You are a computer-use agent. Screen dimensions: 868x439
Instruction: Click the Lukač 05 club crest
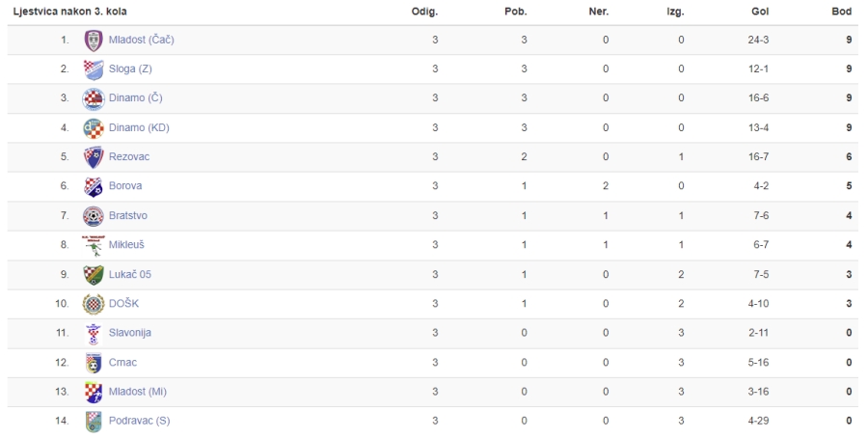pyautogui.click(x=93, y=275)
